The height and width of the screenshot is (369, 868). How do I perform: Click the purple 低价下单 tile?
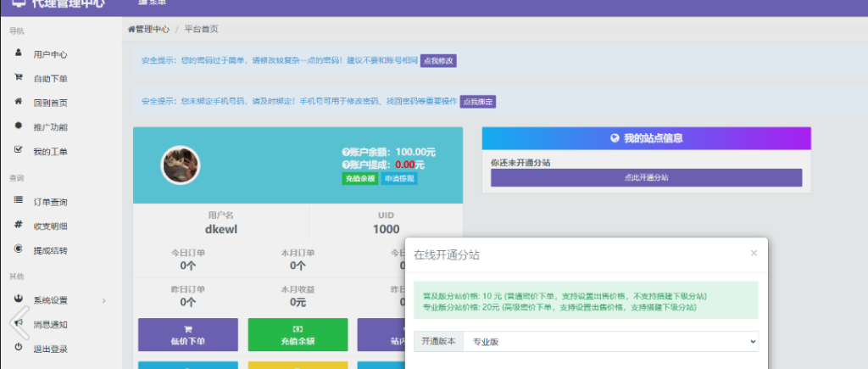click(x=188, y=335)
